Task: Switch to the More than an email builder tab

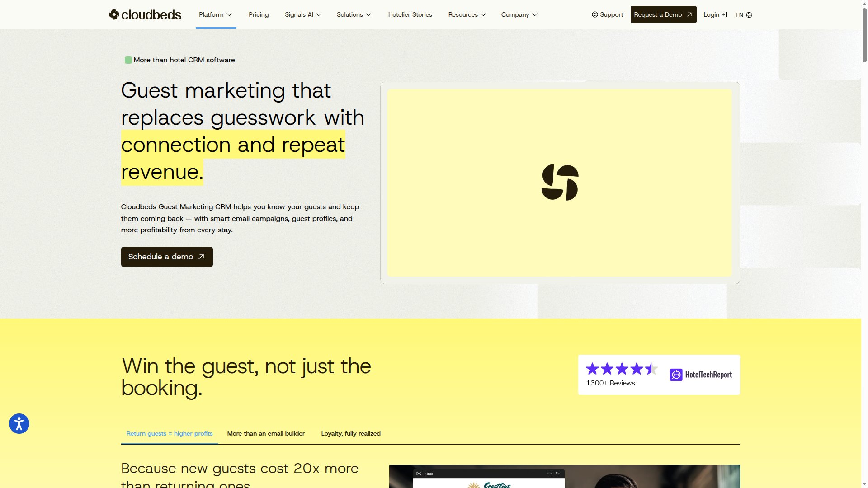Action: [266, 433]
